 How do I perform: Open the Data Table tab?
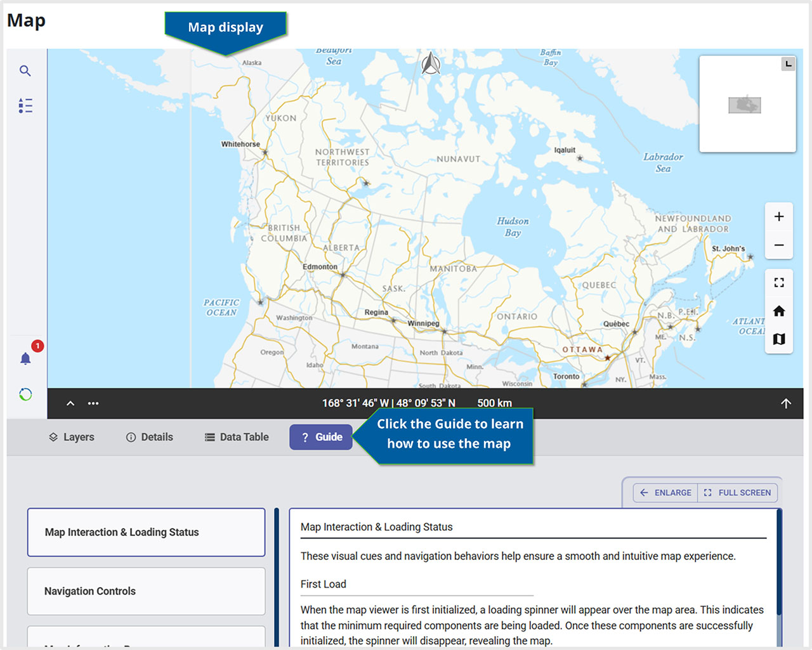[x=237, y=437]
